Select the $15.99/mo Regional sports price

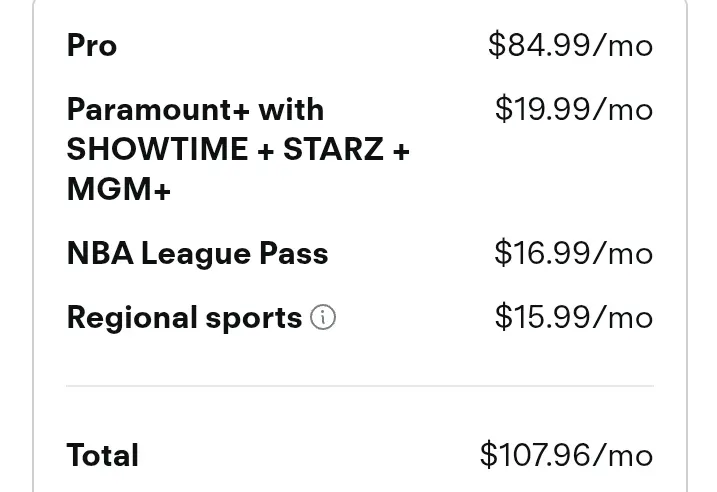point(574,316)
